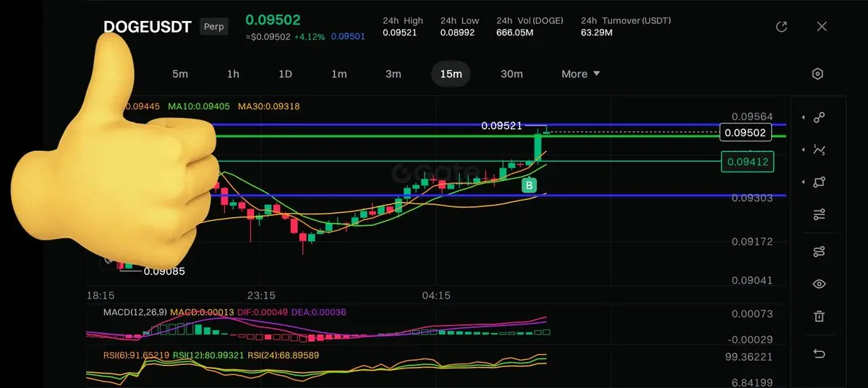Click the current price tag 0.09502

(746, 132)
